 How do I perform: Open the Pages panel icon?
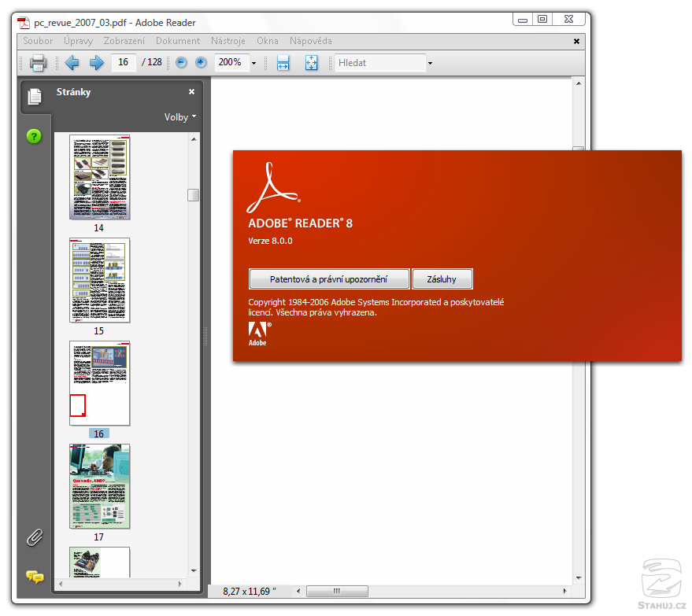click(35, 97)
